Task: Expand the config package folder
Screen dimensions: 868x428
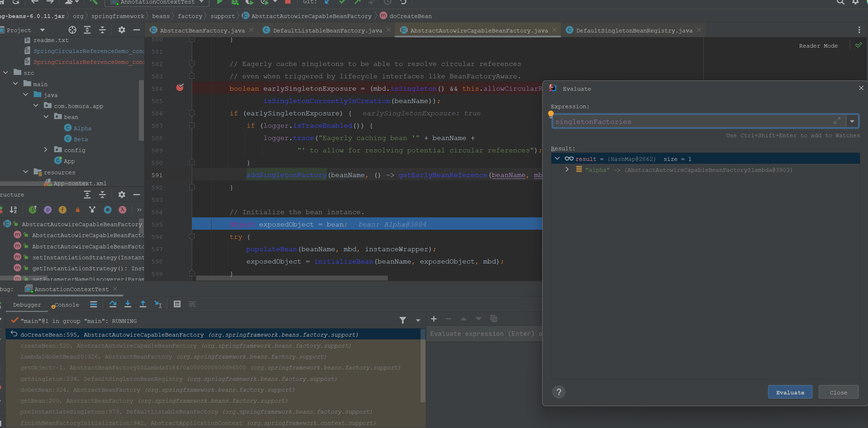Action: click(x=45, y=150)
